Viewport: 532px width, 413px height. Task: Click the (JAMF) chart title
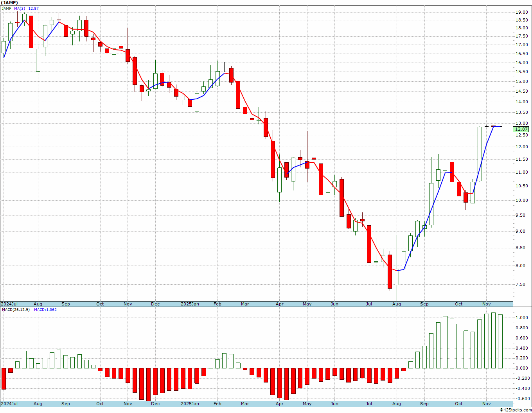tap(9, 2)
